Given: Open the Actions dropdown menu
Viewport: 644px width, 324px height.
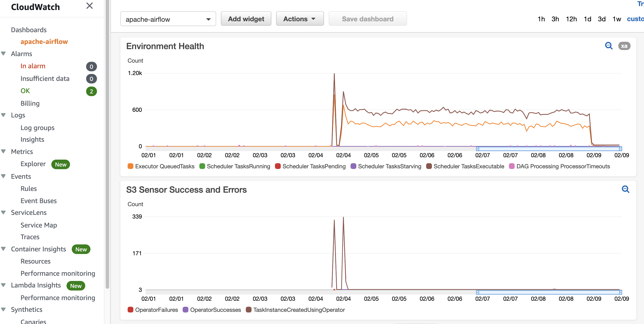Looking at the screenshot, I should 300,19.
